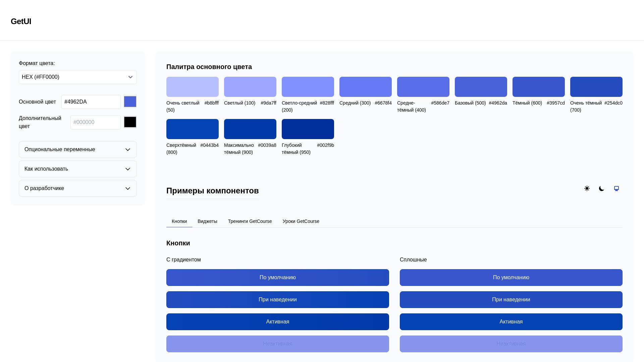644x362 pixels.
Task: Expand the Как использовать section
Action: pyautogui.click(x=78, y=169)
